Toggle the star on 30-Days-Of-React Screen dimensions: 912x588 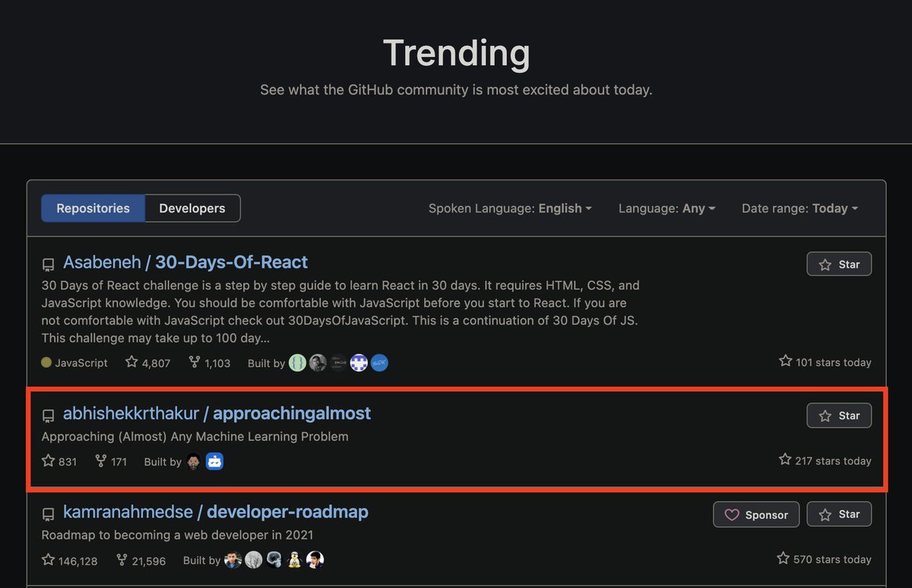(x=839, y=264)
